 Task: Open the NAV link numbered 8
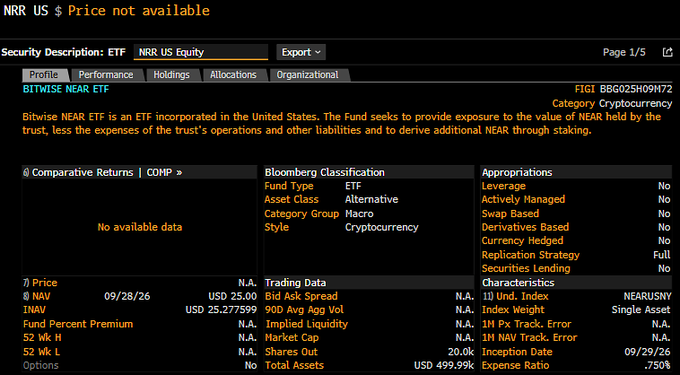pos(37,297)
